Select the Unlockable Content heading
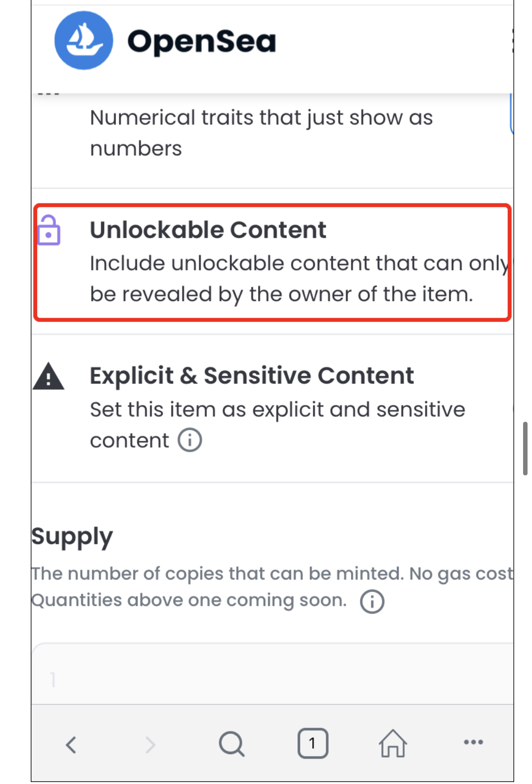Image resolution: width=532 pixels, height=784 pixels. [x=208, y=230]
